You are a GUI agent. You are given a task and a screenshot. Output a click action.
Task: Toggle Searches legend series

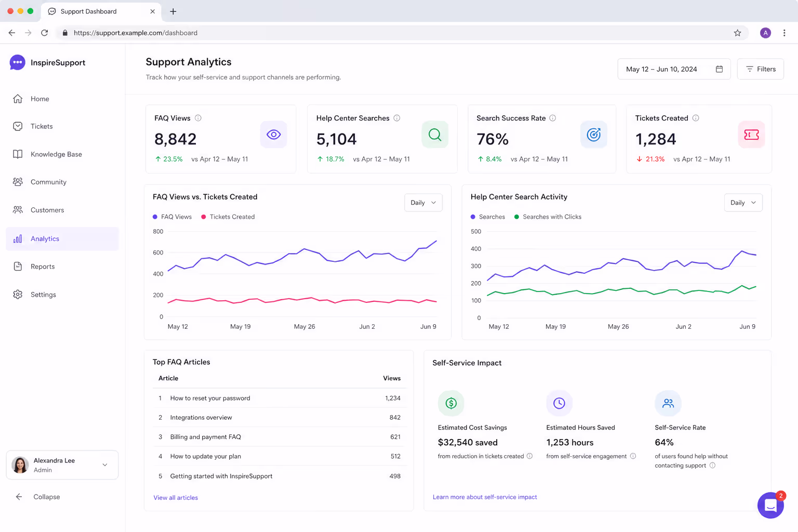click(x=488, y=217)
